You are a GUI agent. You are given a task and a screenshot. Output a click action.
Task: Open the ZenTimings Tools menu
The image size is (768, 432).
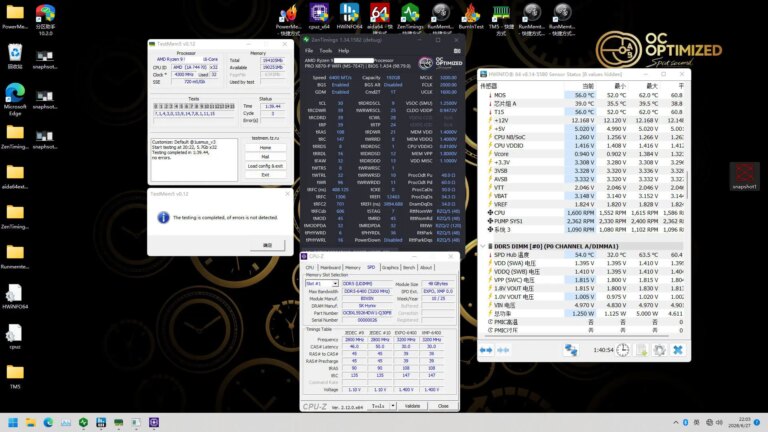coord(325,50)
